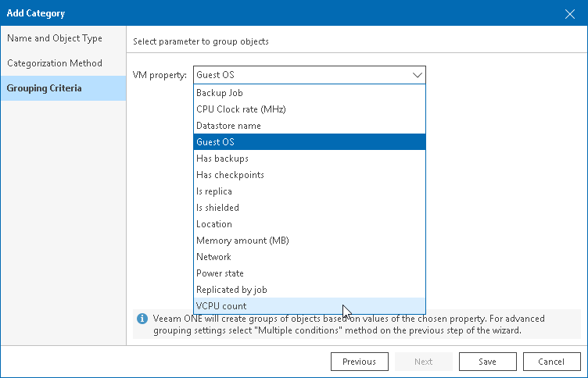Open the Categorization Method step
Viewport: 588px width, 378px height.
55,63
